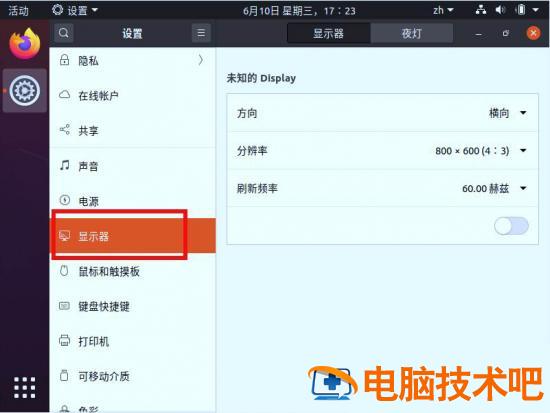Minimize the Settings window
Viewport: 550px width, 413px height.
click(x=478, y=34)
